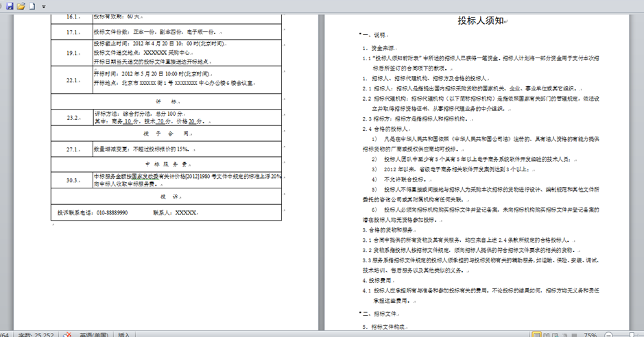The image size is (644, 337).
Task: Switch to Print Layout view button
Action: point(536,335)
